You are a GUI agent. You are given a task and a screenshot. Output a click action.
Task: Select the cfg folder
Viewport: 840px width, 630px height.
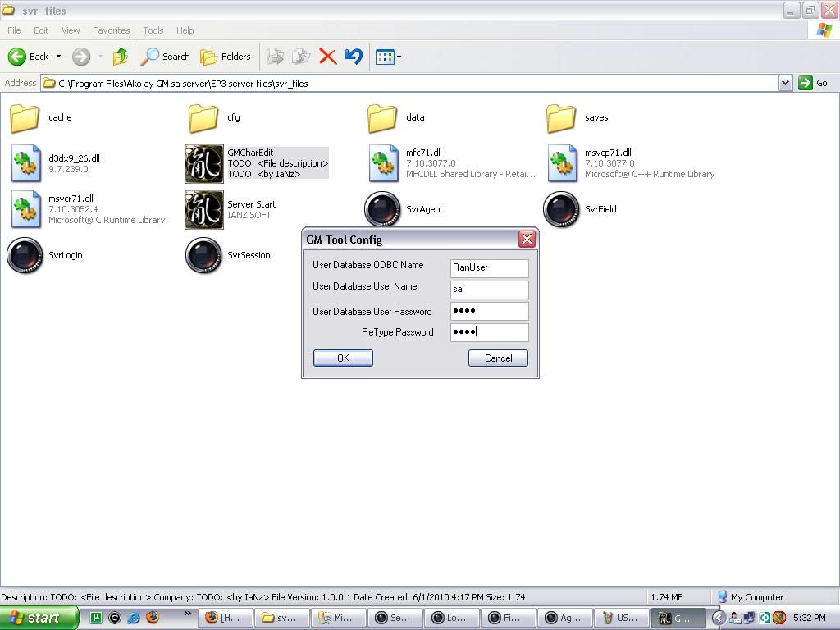pyautogui.click(x=203, y=118)
